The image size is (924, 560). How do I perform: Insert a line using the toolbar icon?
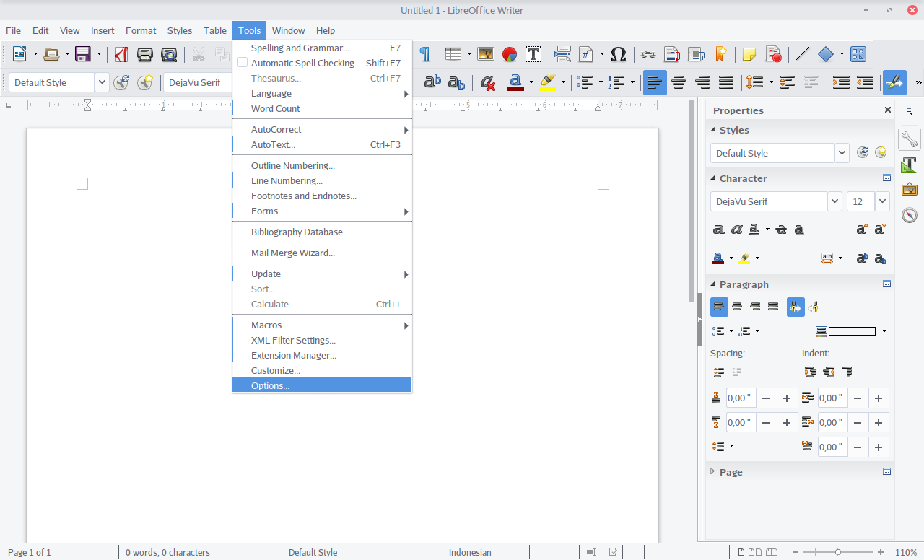pos(802,54)
